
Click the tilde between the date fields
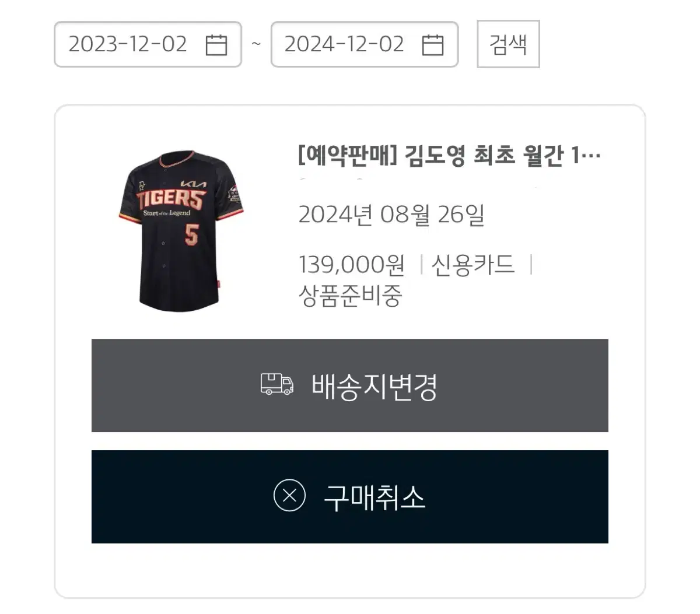256,44
